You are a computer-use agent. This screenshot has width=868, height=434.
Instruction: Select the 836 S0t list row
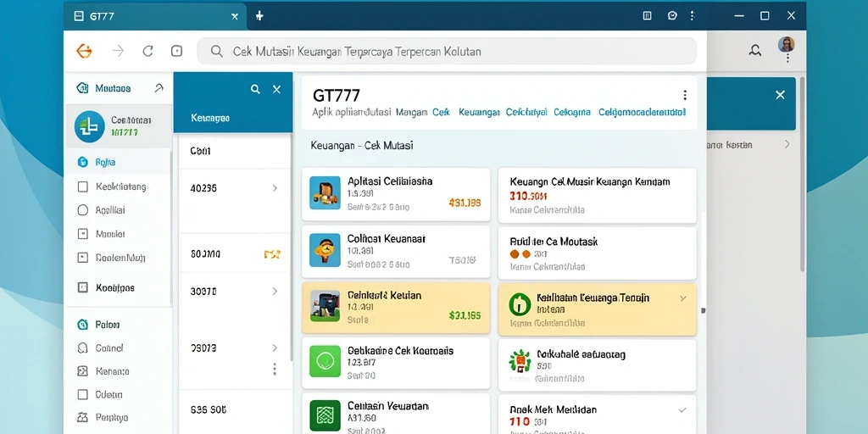(234, 411)
